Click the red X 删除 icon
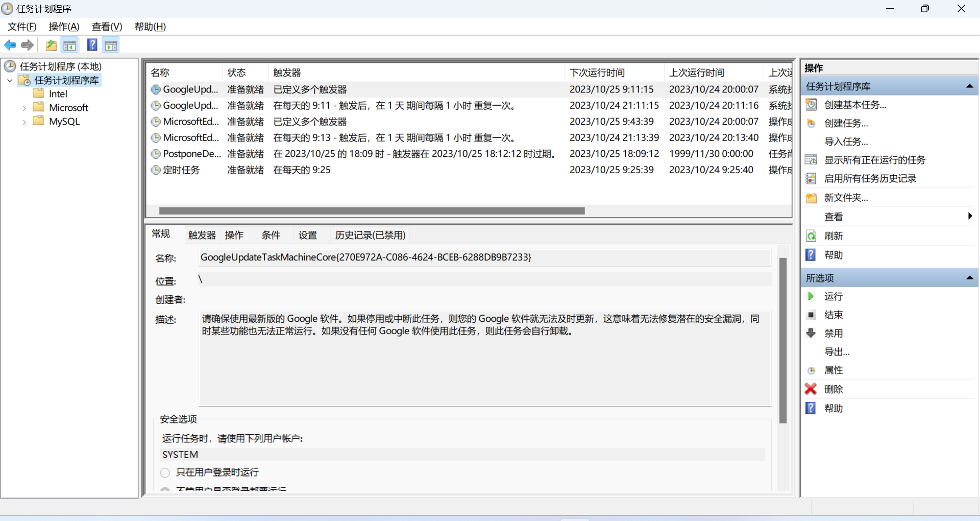 (x=811, y=389)
